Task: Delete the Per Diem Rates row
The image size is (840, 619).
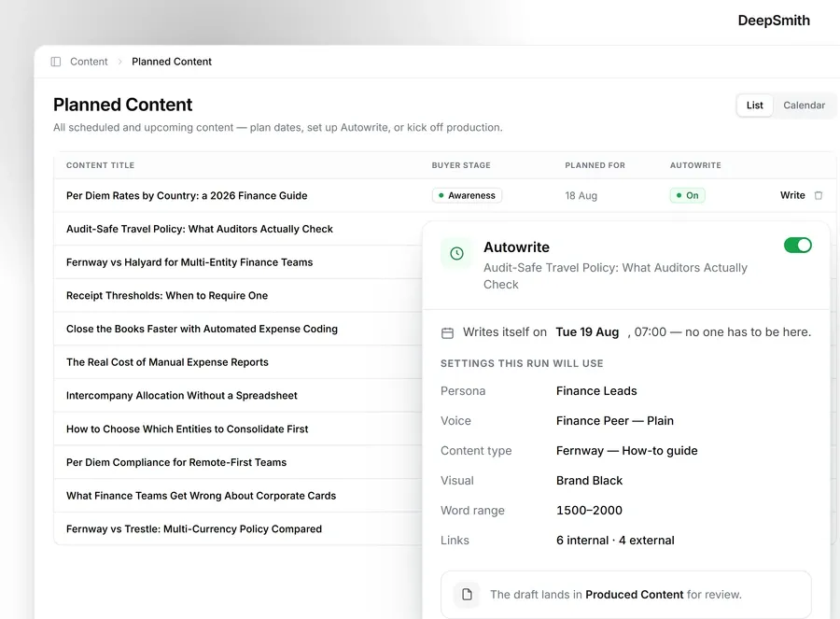Action: 818,196
